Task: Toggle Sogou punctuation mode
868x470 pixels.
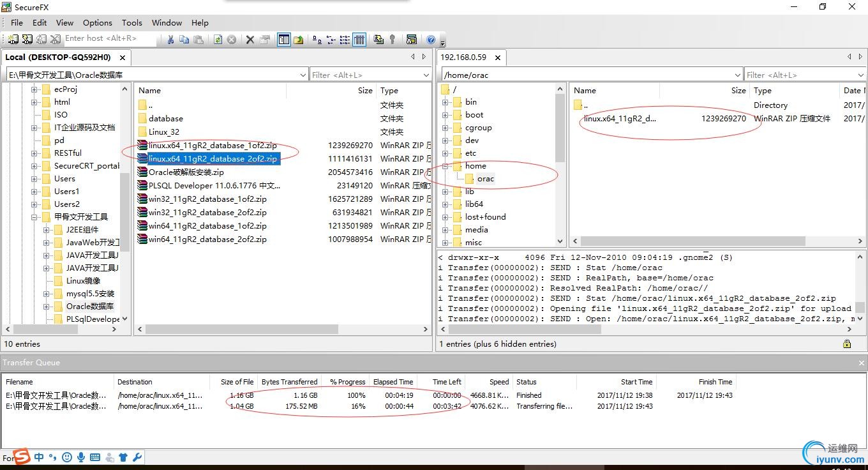Action: (53, 457)
